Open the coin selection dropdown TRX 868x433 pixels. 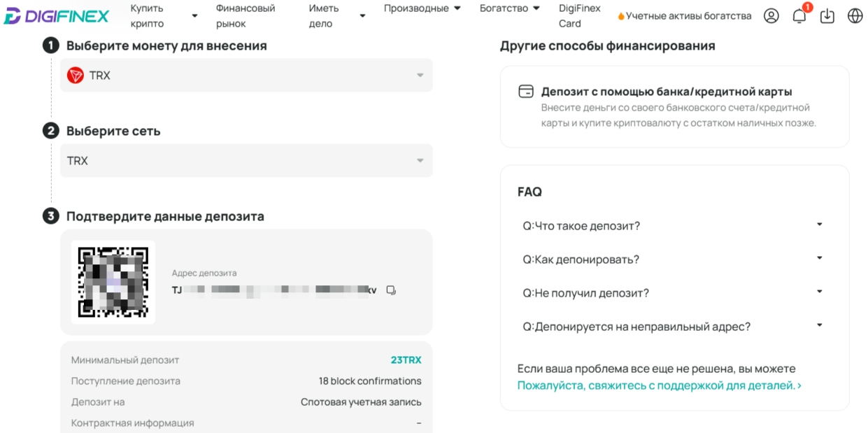(246, 76)
